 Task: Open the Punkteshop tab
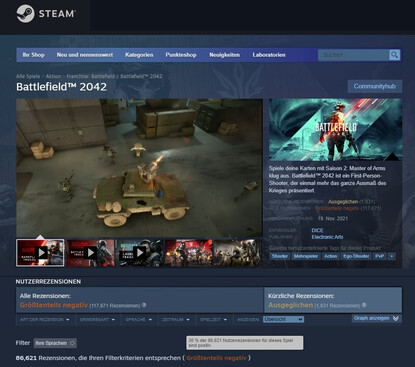click(181, 55)
